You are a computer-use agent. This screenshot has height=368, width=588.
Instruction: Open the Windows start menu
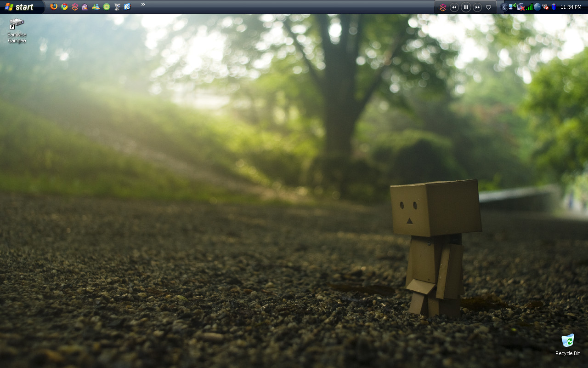coord(22,7)
